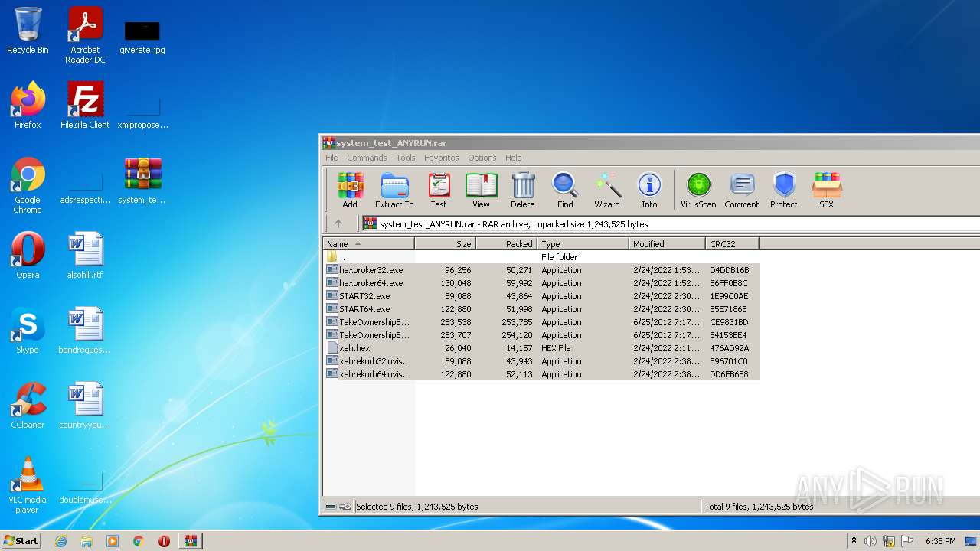Click the volume speaker tray icon
Image resolution: width=980 pixels, height=551 pixels.
tap(870, 541)
